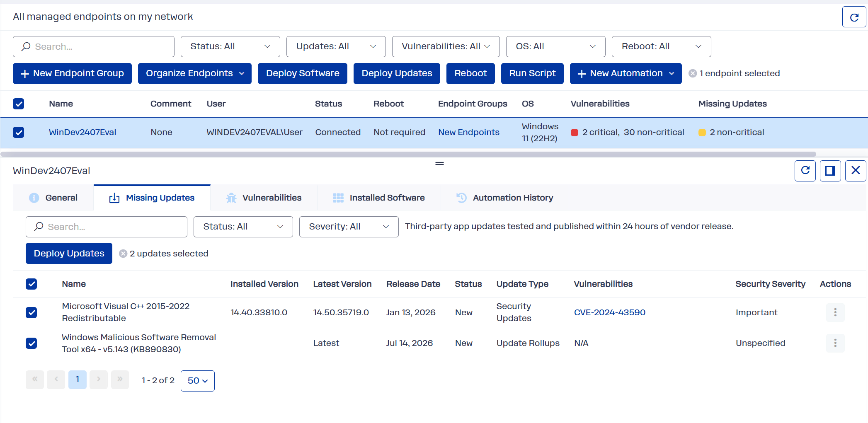
Task: Toggle side panel layout for details
Action: click(830, 171)
